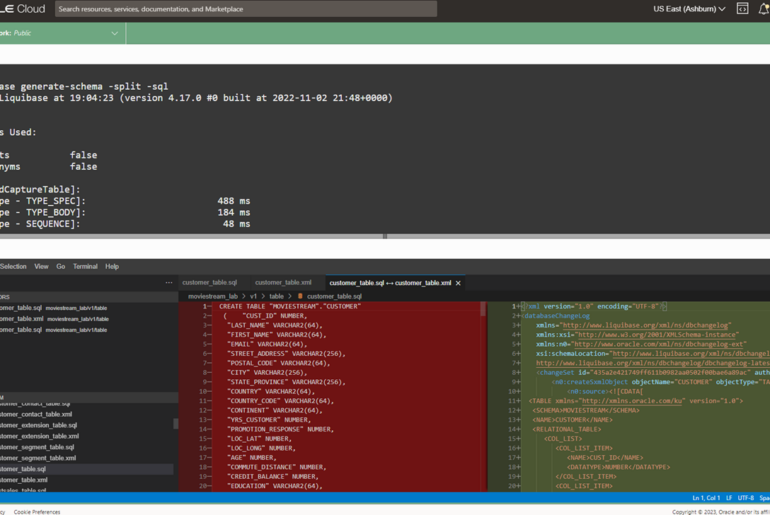
Task: Open the notifications bell icon
Action: [x=764, y=9]
